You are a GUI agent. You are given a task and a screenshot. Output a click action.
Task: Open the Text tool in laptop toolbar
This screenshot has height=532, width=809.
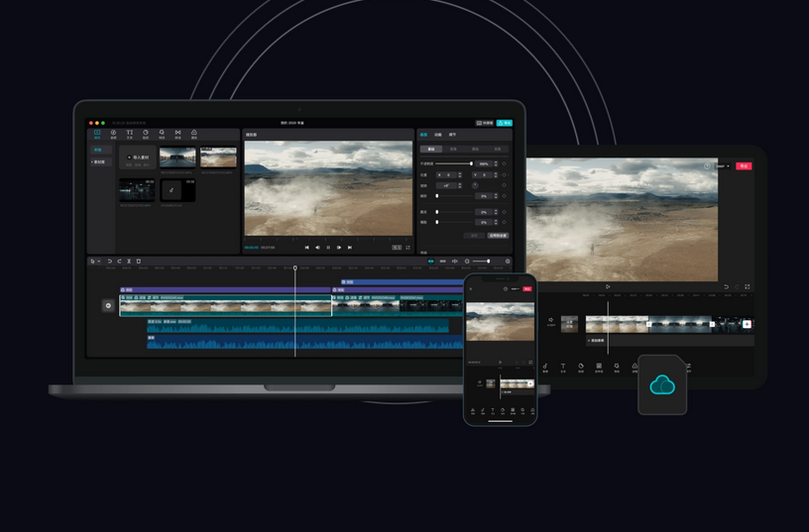point(130,134)
